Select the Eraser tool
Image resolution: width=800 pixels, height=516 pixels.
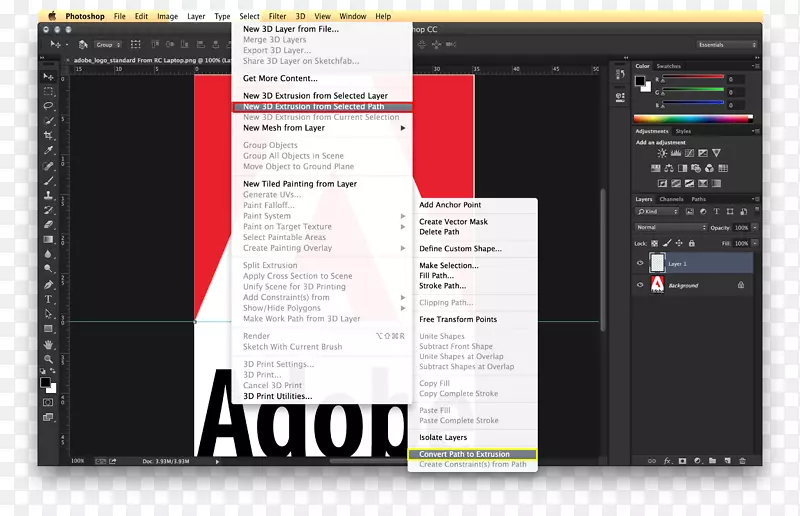tap(48, 225)
